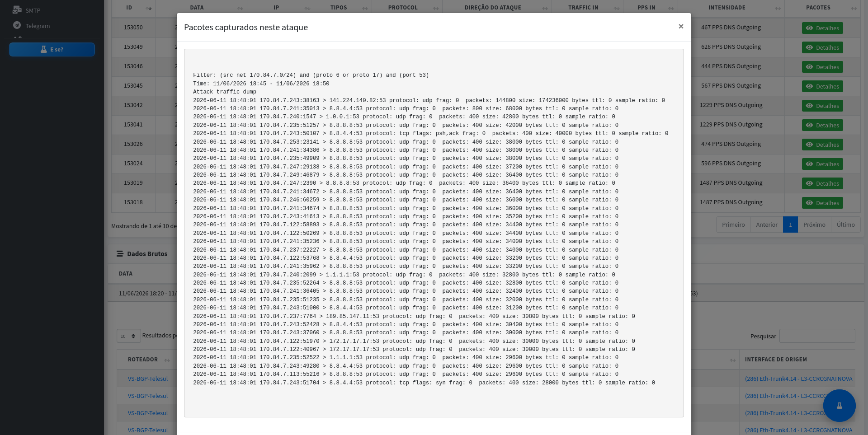Viewport: 868px width, 435px height.
Task: Click modal title 'Pacotes capturados neste ataque'
Action: pyautogui.click(x=245, y=27)
